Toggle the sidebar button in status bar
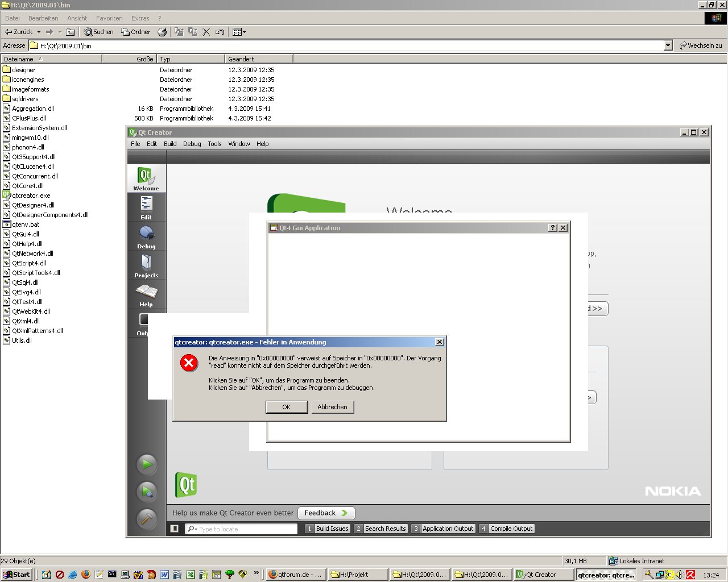 175,529
